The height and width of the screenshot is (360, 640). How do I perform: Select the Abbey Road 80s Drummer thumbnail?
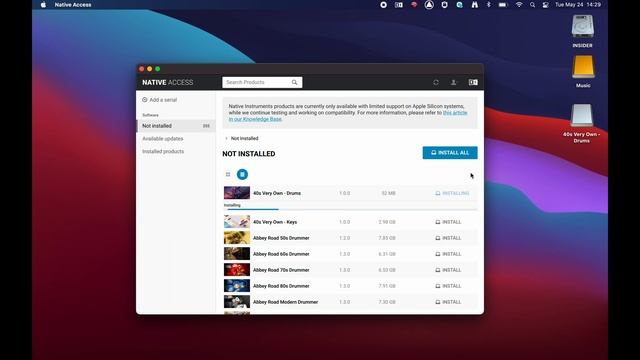tap(237, 286)
